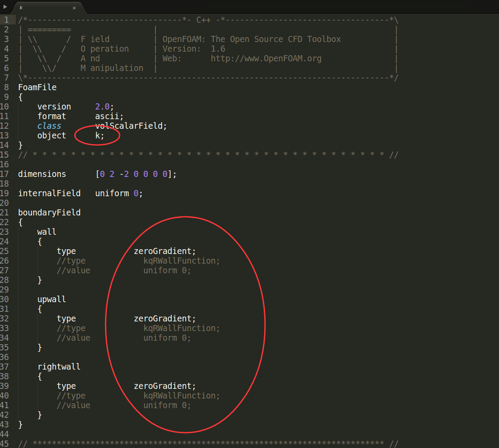This screenshot has height=448, width=499.
Task: Close the k file tab
Action: coord(74,8)
